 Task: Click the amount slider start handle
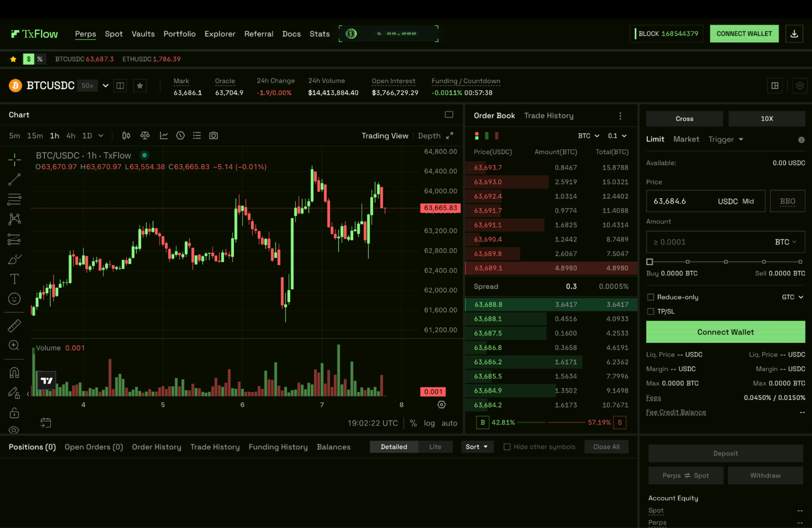pos(650,262)
